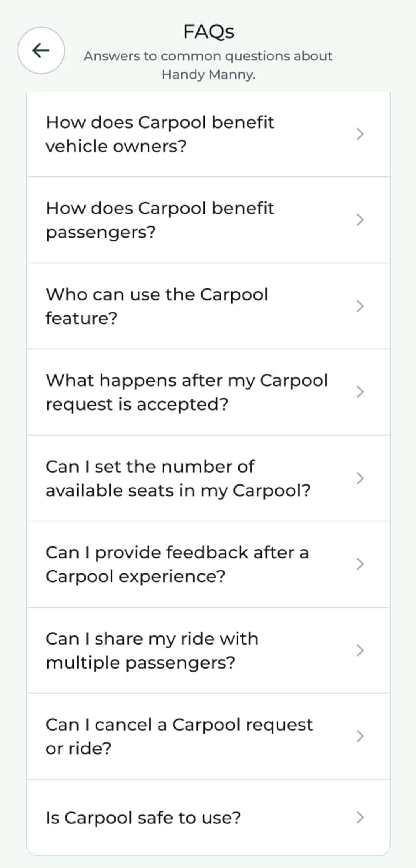Screen dimensions: 416x868
Task: Click chevron beside Is Carpool safe question
Action: point(360,817)
